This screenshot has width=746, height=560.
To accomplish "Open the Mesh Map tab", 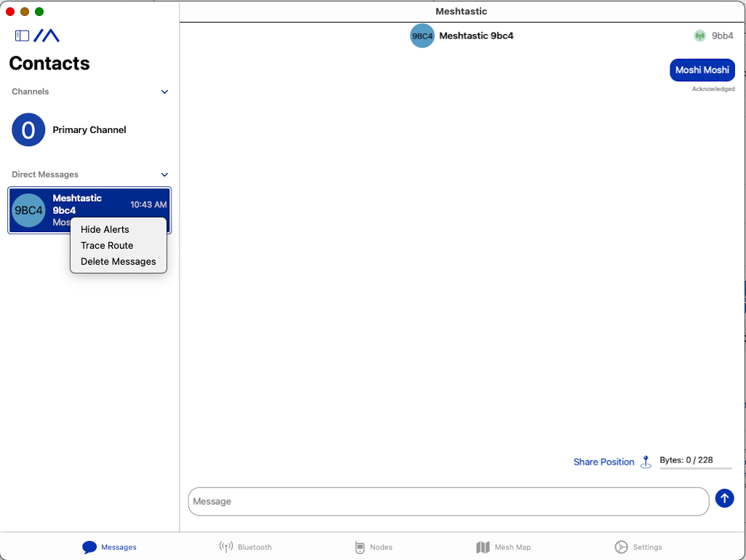I will pyautogui.click(x=503, y=547).
